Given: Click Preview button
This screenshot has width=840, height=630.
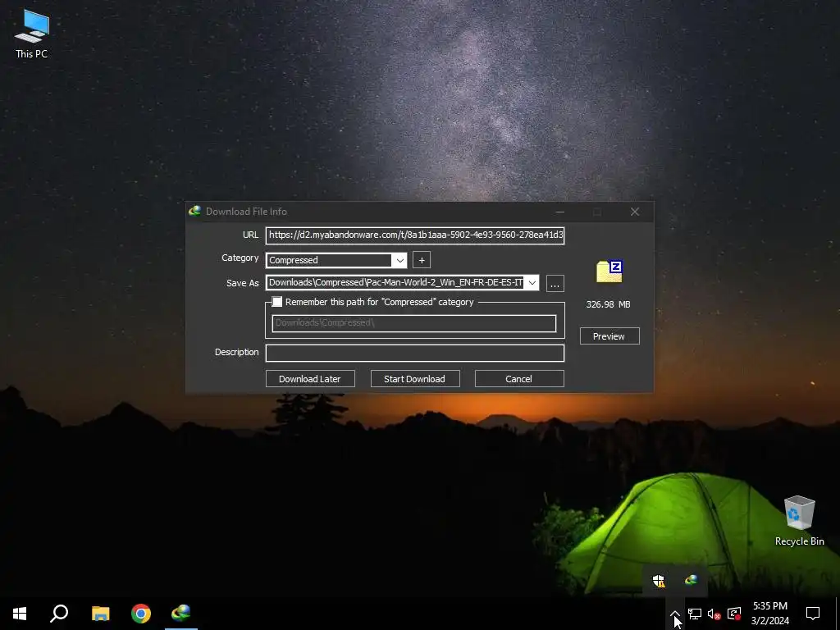Looking at the screenshot, I should pyautogui.click(x=609, y=336).
